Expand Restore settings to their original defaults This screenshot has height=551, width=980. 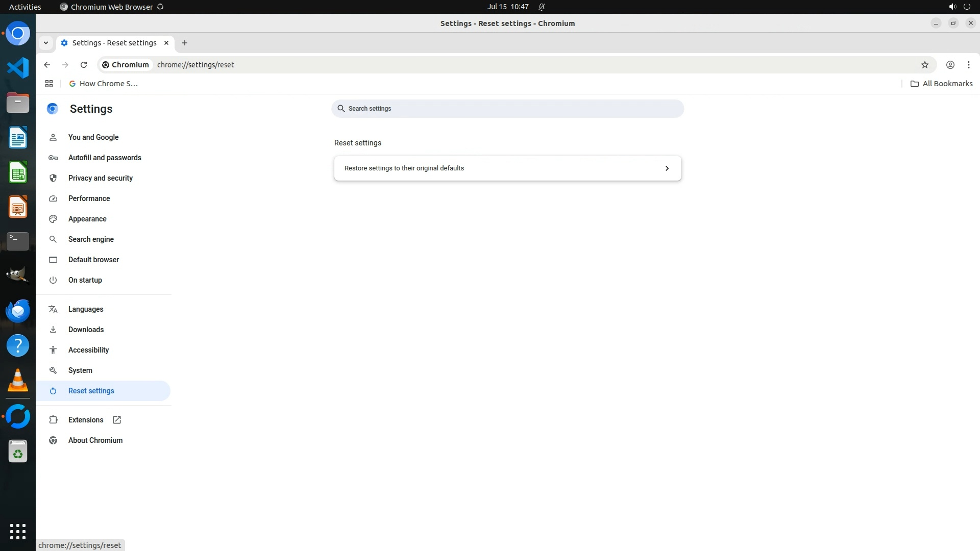(507, 168)
